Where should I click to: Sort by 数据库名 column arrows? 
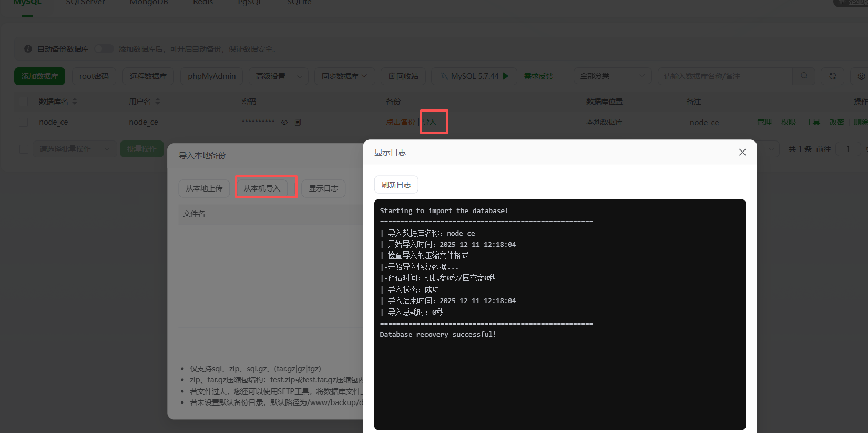click(75, 102)
